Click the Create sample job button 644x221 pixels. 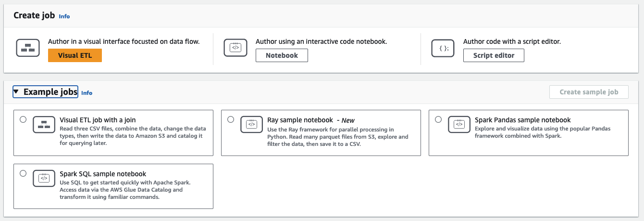[x=589, y=92]
